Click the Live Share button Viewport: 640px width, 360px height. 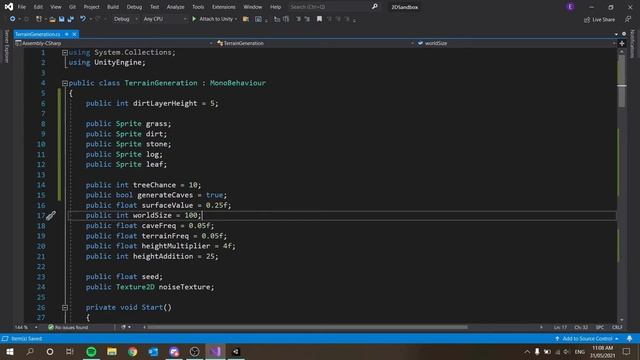pyautogui.click(x=599, y=19)
